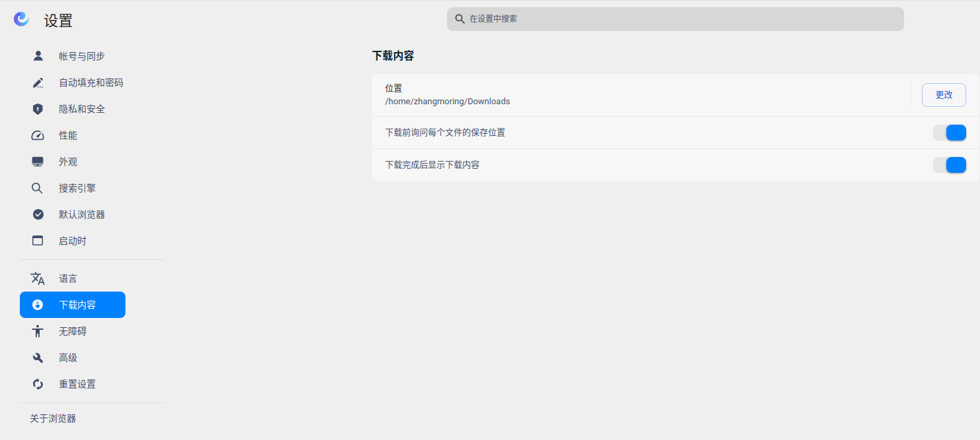Viewport: 980px width, 440px height.
Task: Focus the 在设置中搜索 search field
Action: (675, 19)
